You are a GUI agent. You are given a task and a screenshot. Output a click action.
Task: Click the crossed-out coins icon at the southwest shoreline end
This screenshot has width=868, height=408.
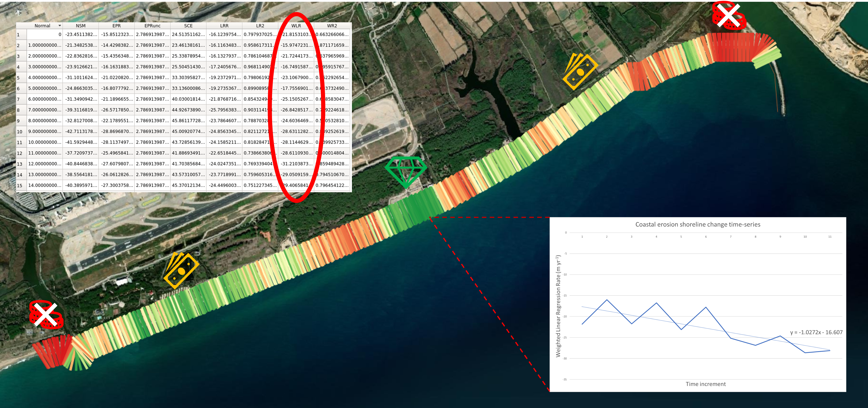pos(46,315)
